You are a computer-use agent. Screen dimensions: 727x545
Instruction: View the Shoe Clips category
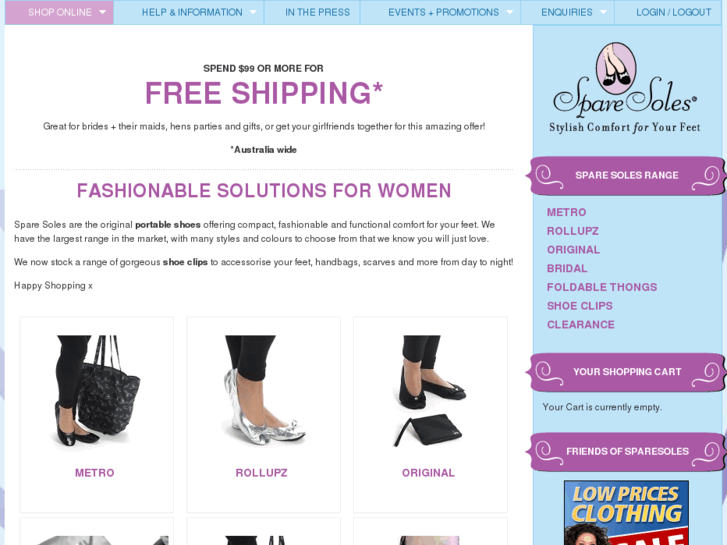pyautogui.click(x=580, y=306)
